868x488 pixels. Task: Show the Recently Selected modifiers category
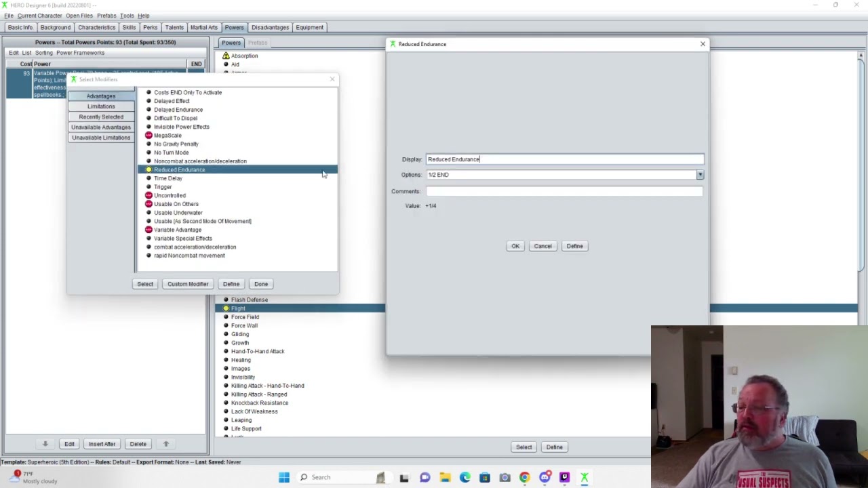[101, 117]
